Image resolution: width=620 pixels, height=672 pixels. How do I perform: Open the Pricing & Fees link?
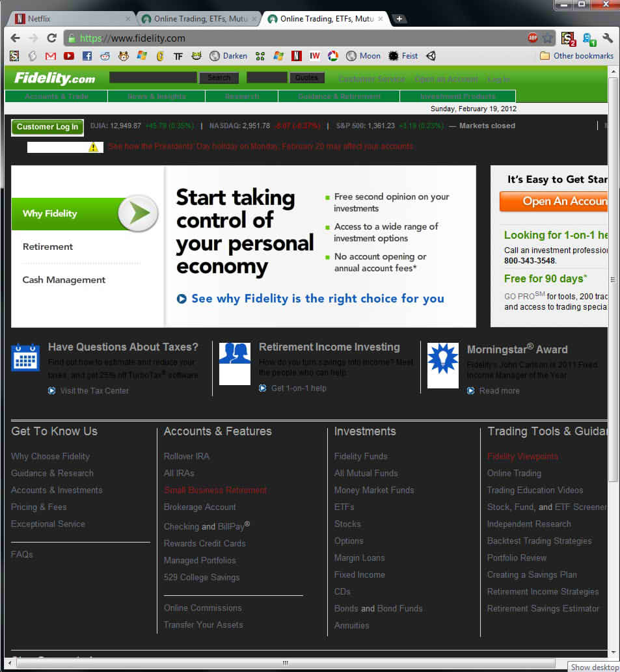click(x=38, y=507)
